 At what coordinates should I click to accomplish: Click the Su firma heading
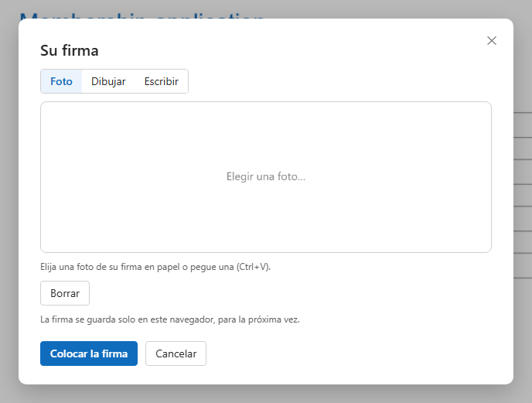click(x=70, y=50)
